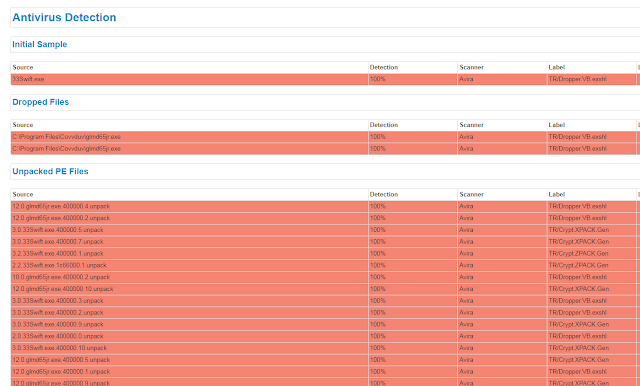Select 10.0.glmd65jr.exe.400000.2.unpack source

[189, 277]
